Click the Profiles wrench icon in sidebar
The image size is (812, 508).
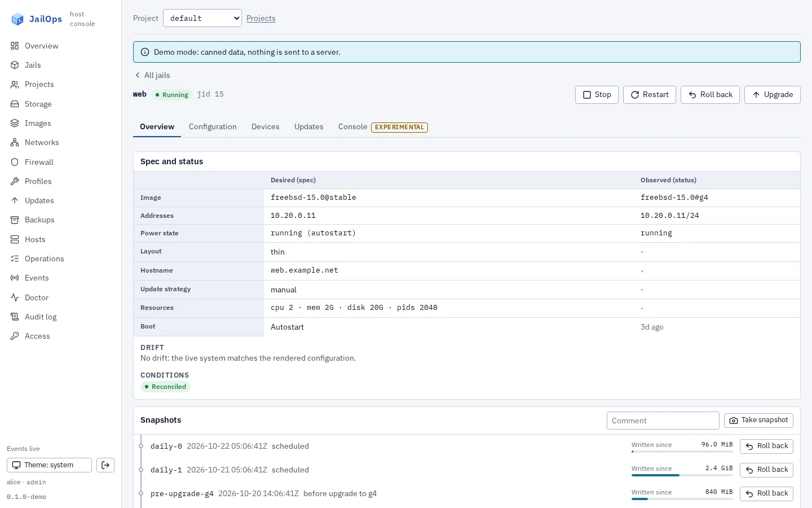[15, 181]
